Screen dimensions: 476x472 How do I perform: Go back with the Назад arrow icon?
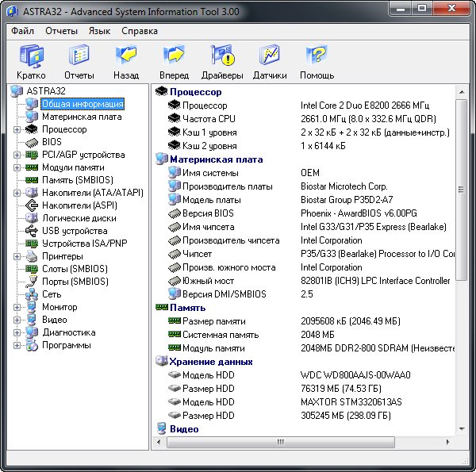125,56
